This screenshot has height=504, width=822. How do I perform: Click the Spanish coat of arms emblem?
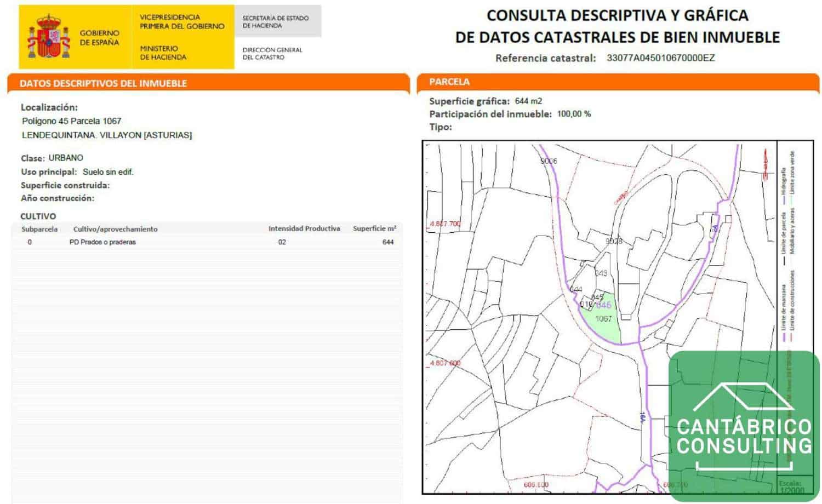(49, 37)
